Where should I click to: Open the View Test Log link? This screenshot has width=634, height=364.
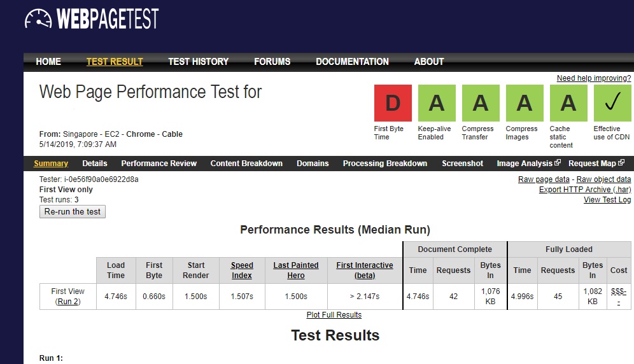tap(607, 199)
